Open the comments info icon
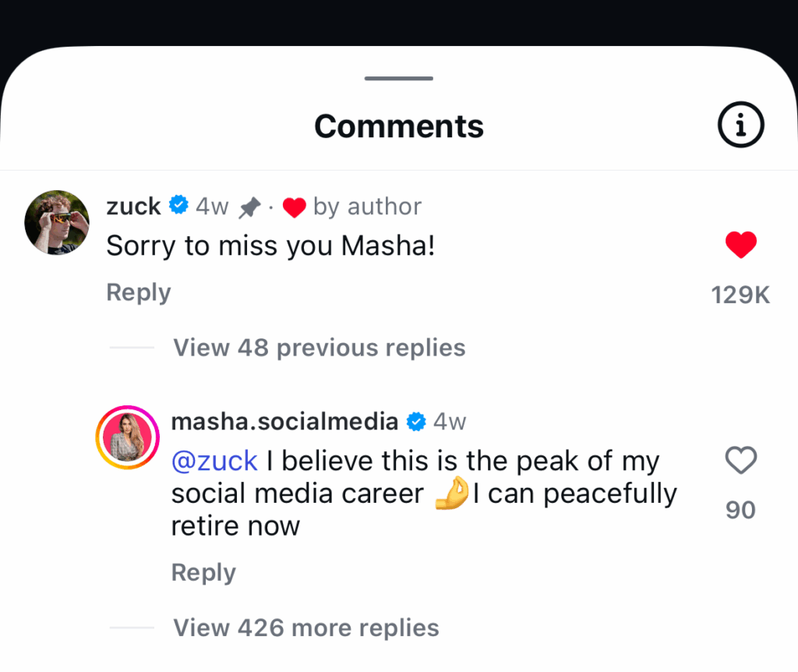 740,126
